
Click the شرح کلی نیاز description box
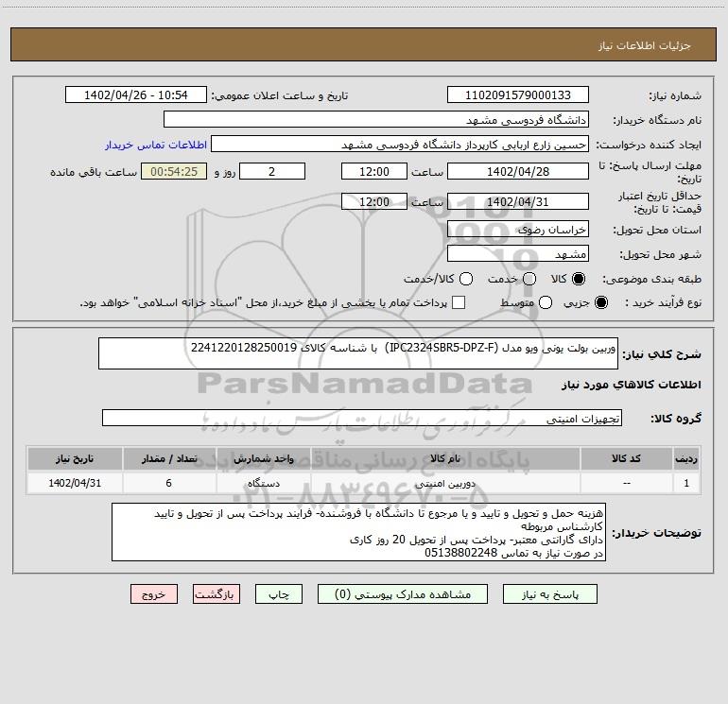point(358,353)
